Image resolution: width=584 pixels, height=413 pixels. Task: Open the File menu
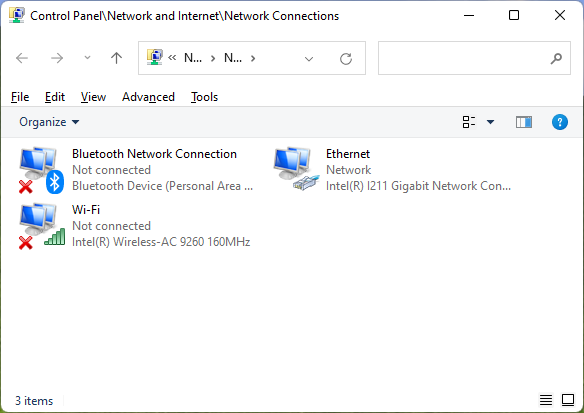pyautogui.click(x=20, y=97)
